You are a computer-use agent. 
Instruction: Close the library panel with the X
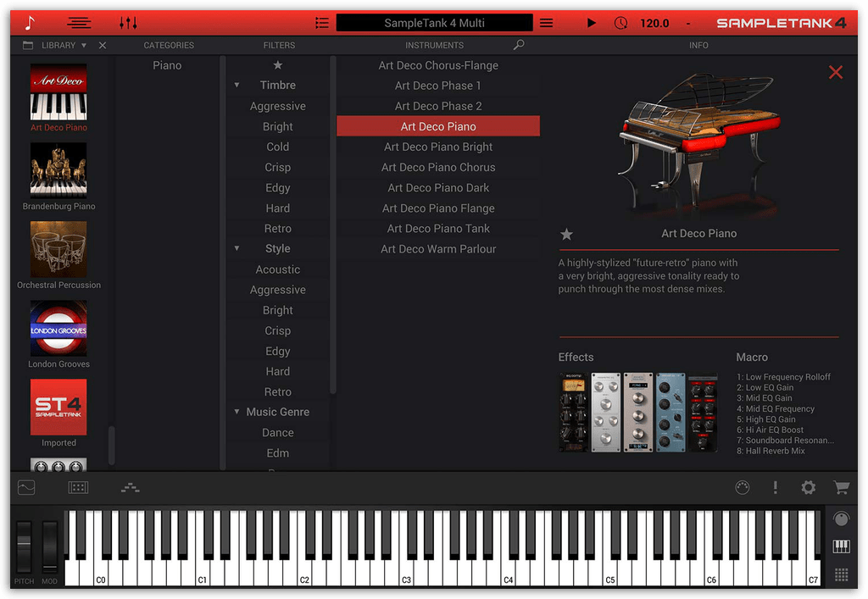[103, 46]
